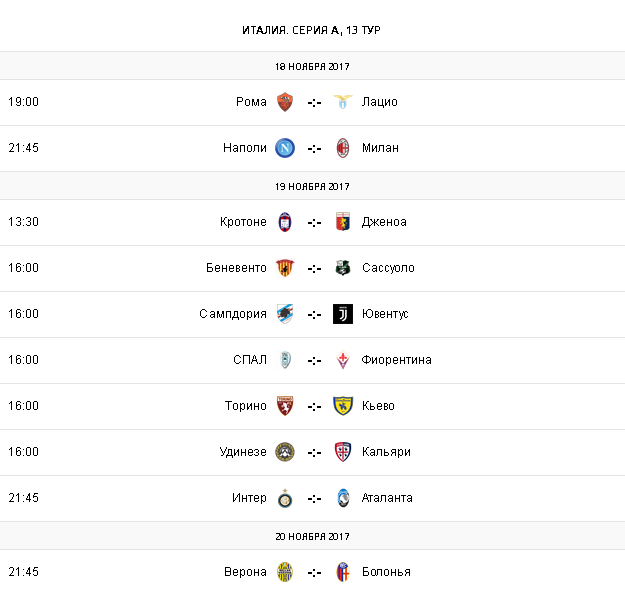Click the score placeholder for Рома–Лацио
Screen dimensions: 625x592
(314, 102)
